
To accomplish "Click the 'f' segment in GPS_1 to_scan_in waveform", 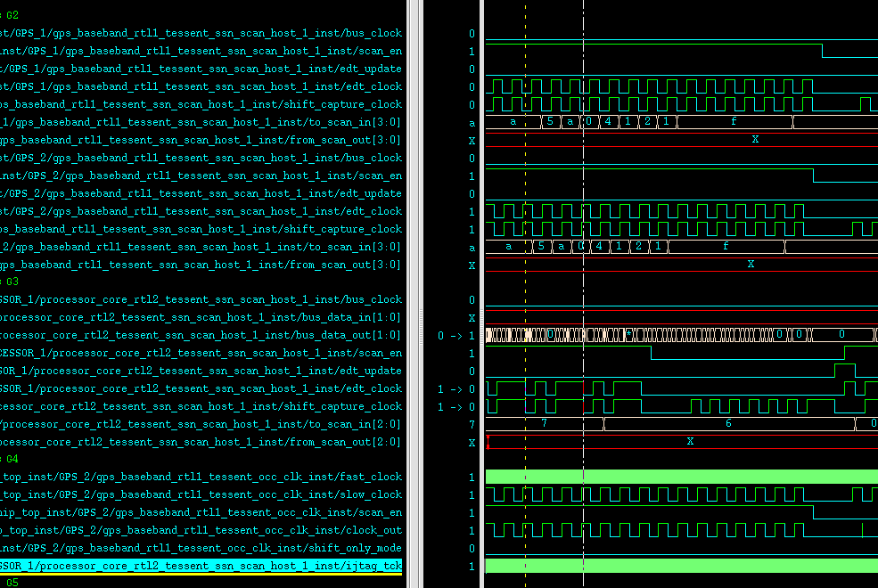I will (734, 122).
